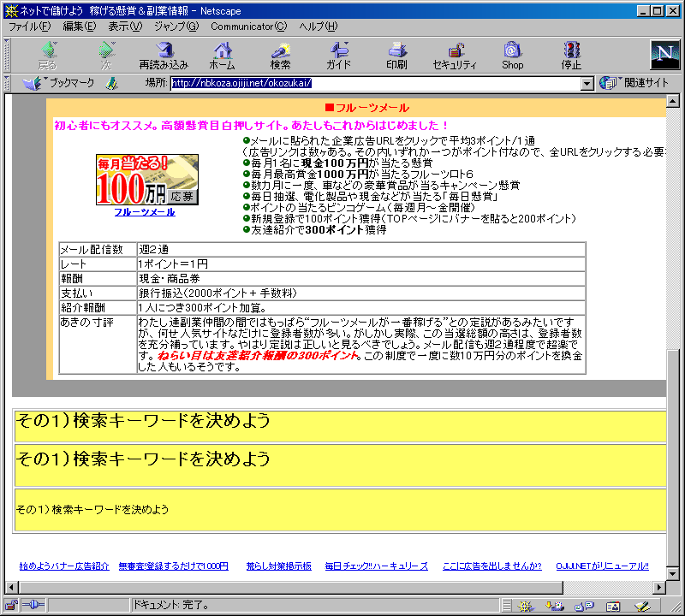Click the red ねらい目は友達紹介報酬の300ポイント text

coord(259,355)
